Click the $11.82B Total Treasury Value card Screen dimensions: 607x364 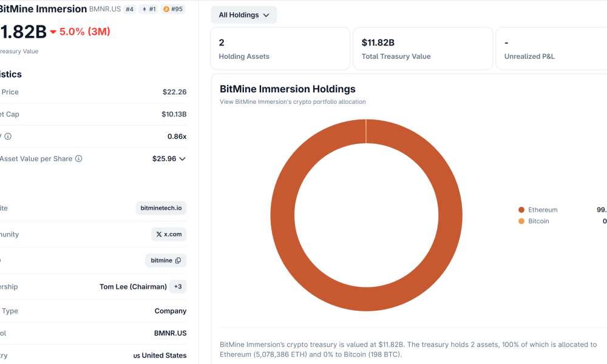(422, 49)
